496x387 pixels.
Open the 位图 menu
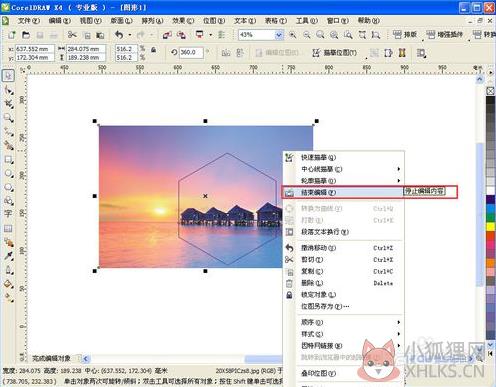[x=214, y=21]
